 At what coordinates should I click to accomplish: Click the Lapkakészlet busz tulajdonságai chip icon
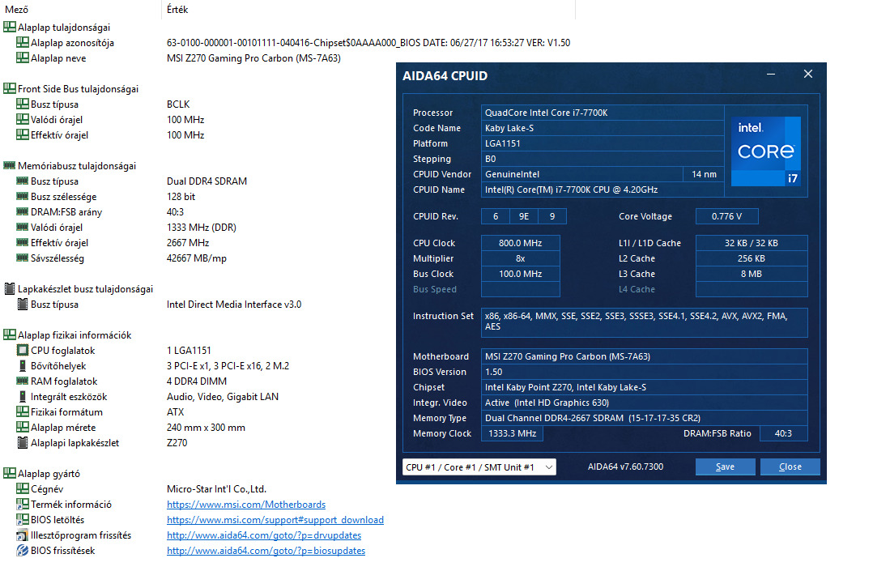(x=10, y=288)
